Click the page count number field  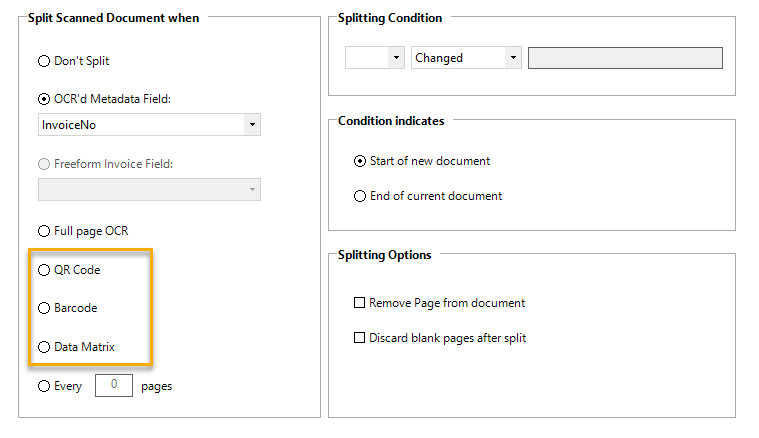[x=113, y=385]
